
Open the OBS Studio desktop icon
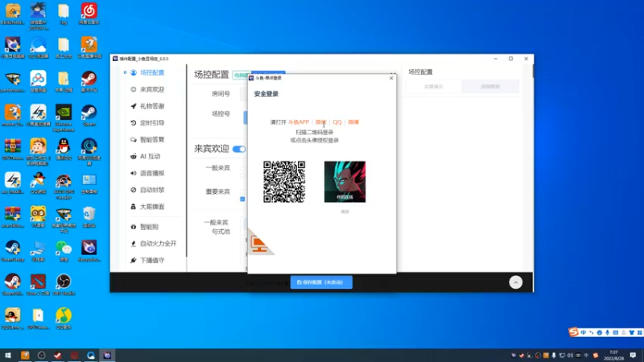(64, 284)
